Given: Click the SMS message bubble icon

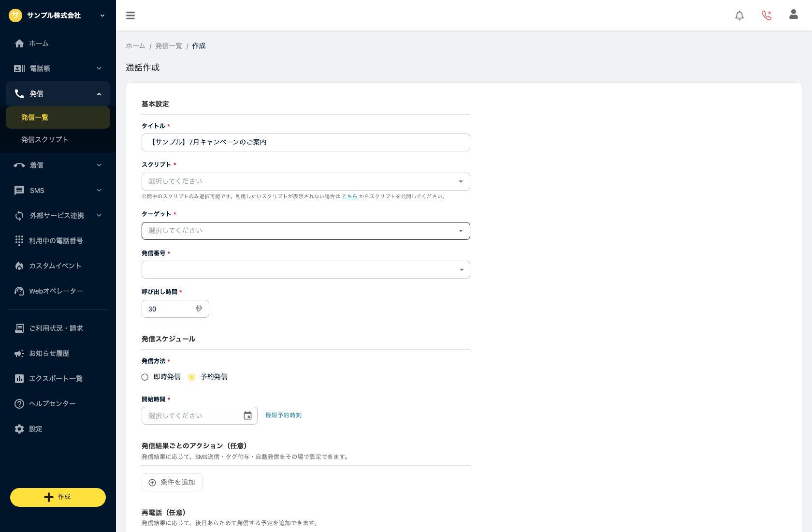Looking at the screenshot, I should 19,191.
